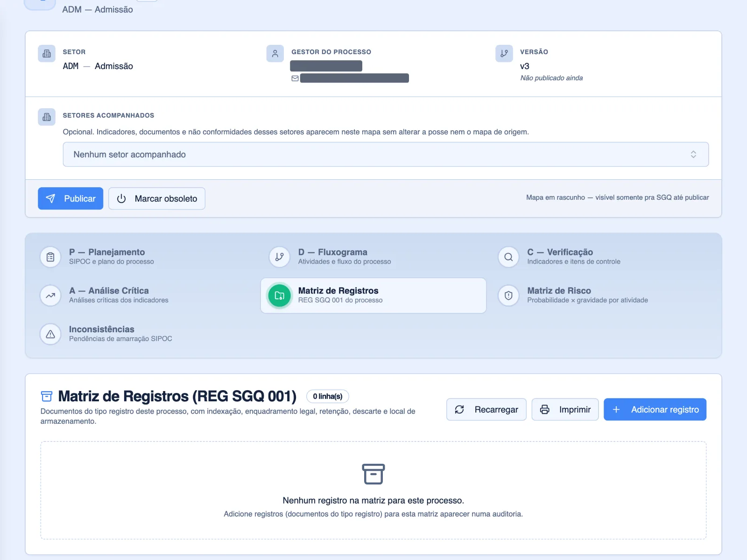This screenshot has height=560, width=747.
Task: Reload the matrix with Recarregar
Action: [x=486, y=409]
